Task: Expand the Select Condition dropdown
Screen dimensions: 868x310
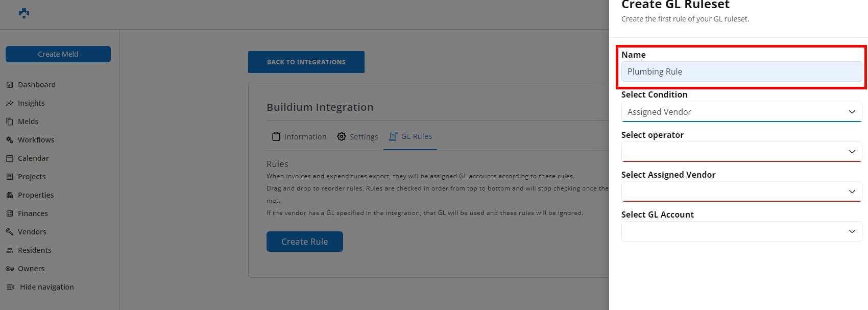Action: (741, 112)
